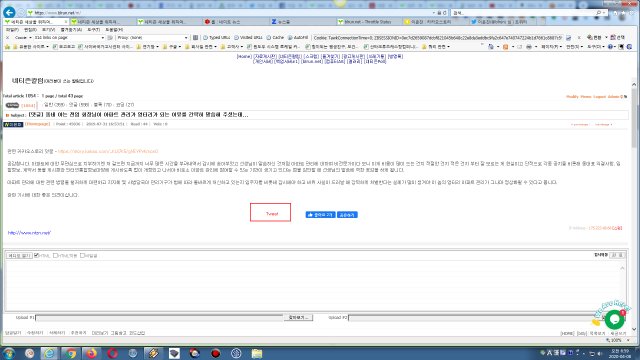Expand the 'Proxy: (None)' combo box
The width and height of the screenshot is (640, 360).
[186, 38]
